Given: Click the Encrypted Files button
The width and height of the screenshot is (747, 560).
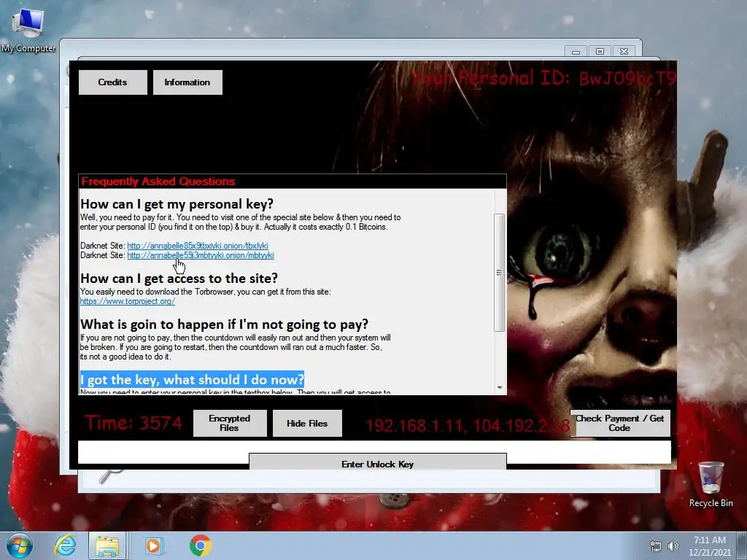Looking at the screenshot, I should click(x=230, y=423).
